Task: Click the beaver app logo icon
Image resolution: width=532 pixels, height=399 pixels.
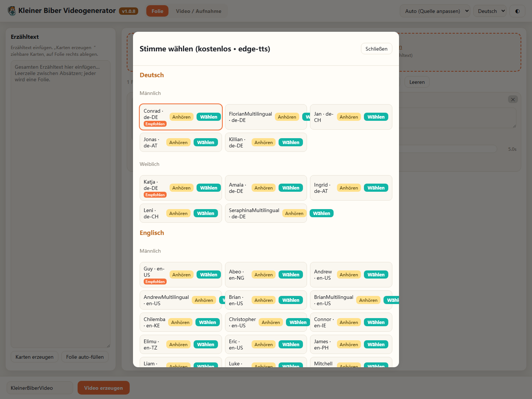Action: click(12, 11)
